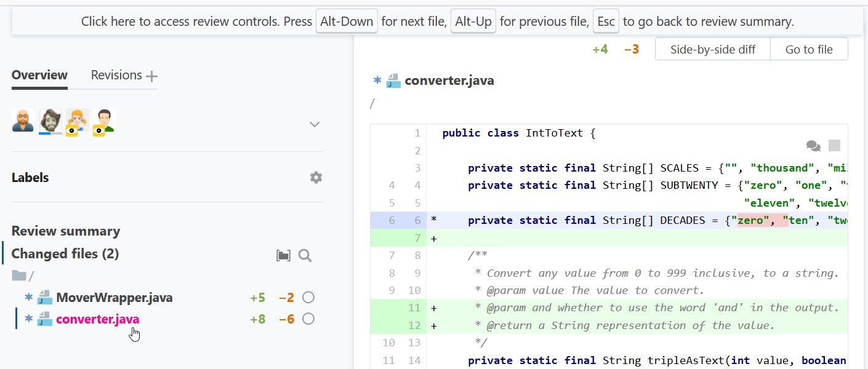Image resolution: width=868 pixels, height=369 pixels.
Task: Mark converter.java as reviewed via its circle
Action: (308, 319)
